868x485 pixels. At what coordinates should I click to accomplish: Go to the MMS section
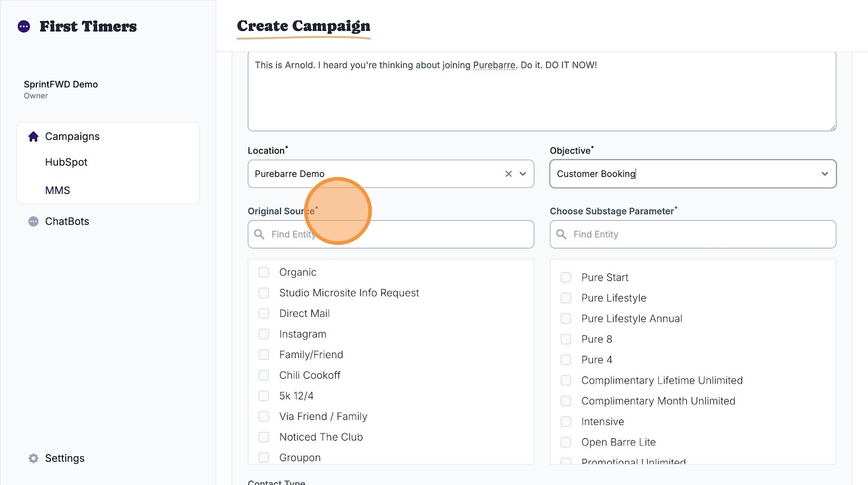(x=58, y=190)
